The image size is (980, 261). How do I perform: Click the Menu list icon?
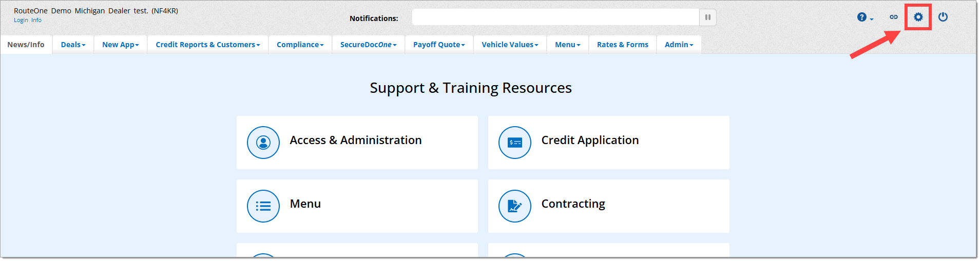click(263, 206)
